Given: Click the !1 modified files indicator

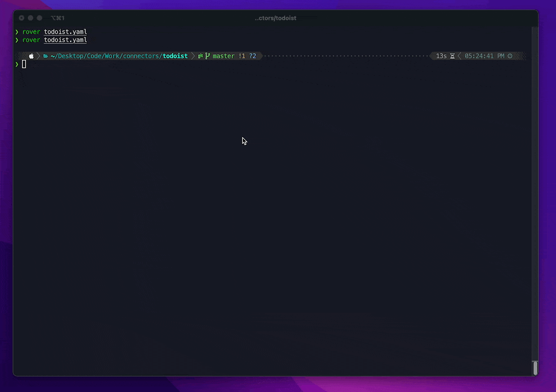Looking at the screenshot, I should [242, 56].
